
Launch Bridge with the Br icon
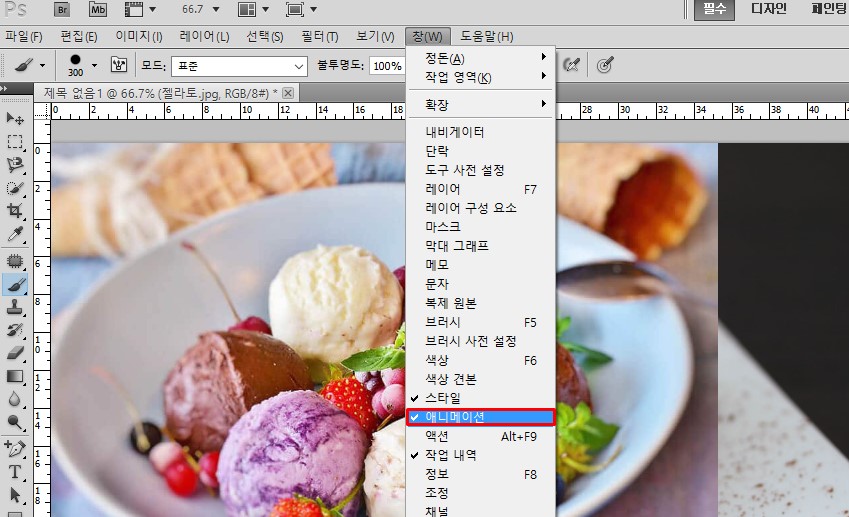[62, 9]
